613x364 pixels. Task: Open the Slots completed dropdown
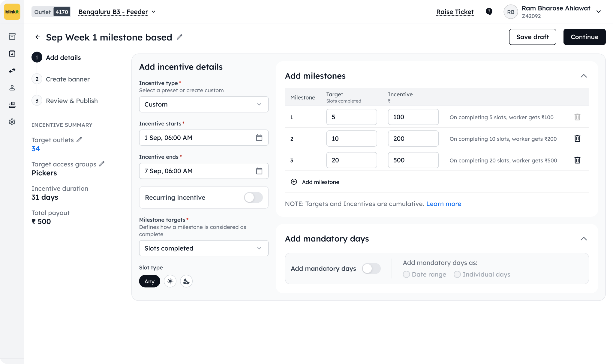pos(204,248)
